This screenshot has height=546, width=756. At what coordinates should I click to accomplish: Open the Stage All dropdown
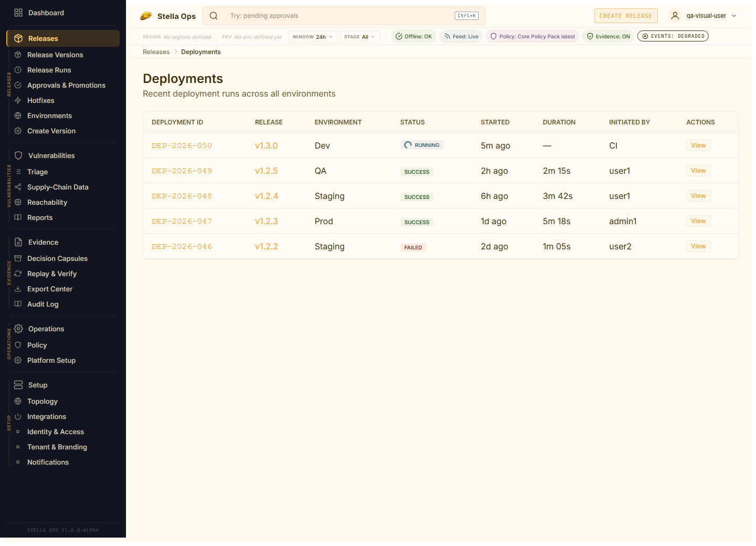[x=360, y=37]
